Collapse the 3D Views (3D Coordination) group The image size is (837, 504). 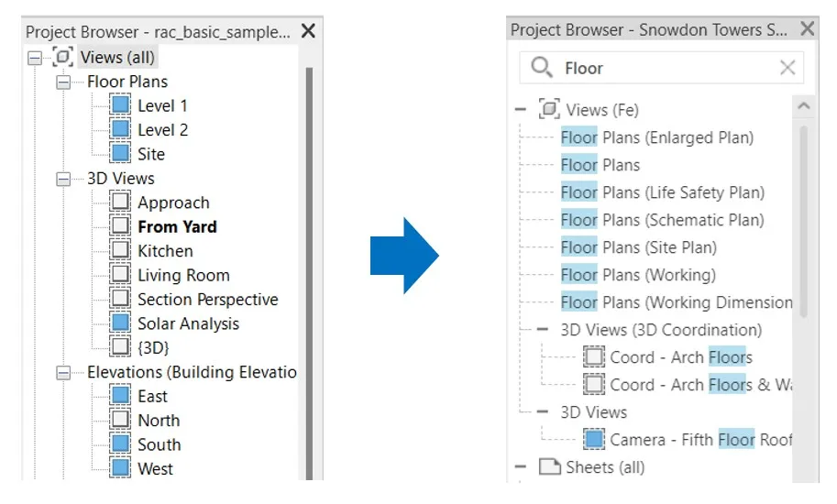click(x=542, y=330)
